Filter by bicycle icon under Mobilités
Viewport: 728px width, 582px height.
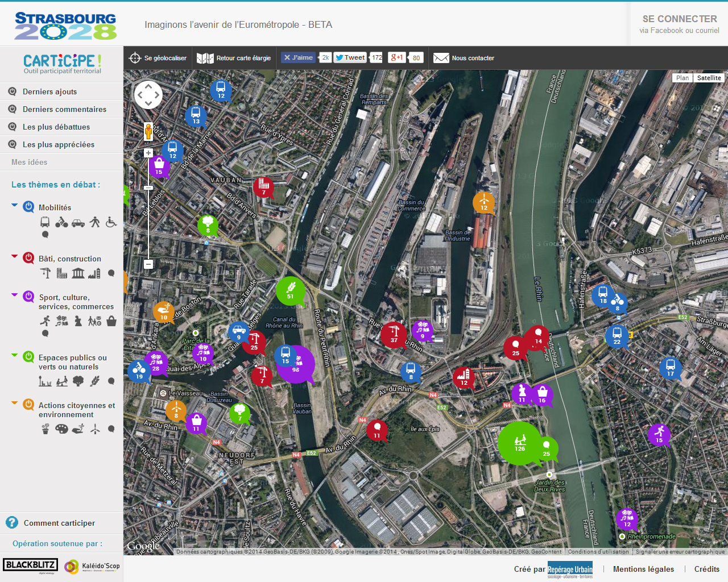[61, 222]
